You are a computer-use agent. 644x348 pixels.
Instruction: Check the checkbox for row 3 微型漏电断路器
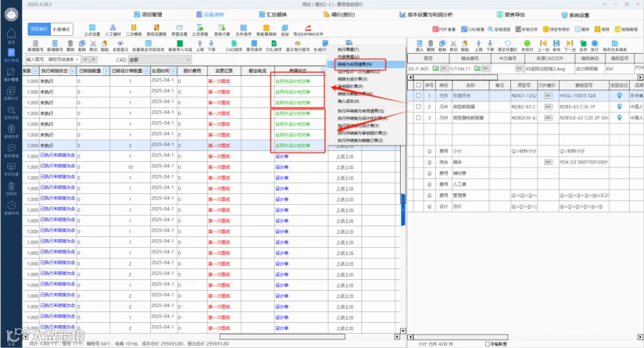[418, 117]
